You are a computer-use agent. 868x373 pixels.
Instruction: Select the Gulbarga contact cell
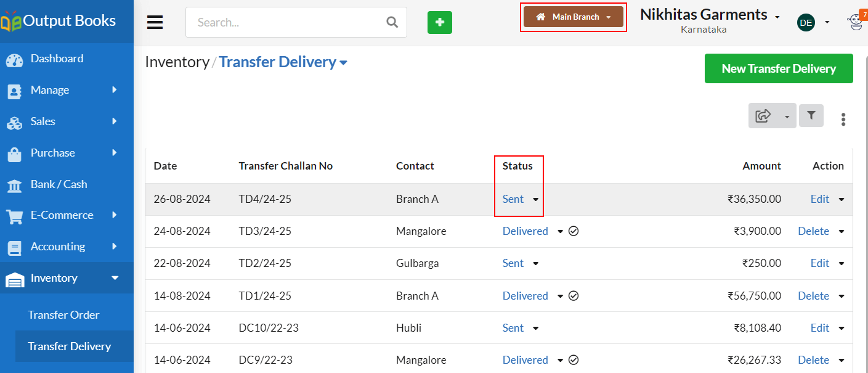coord(418,263)
